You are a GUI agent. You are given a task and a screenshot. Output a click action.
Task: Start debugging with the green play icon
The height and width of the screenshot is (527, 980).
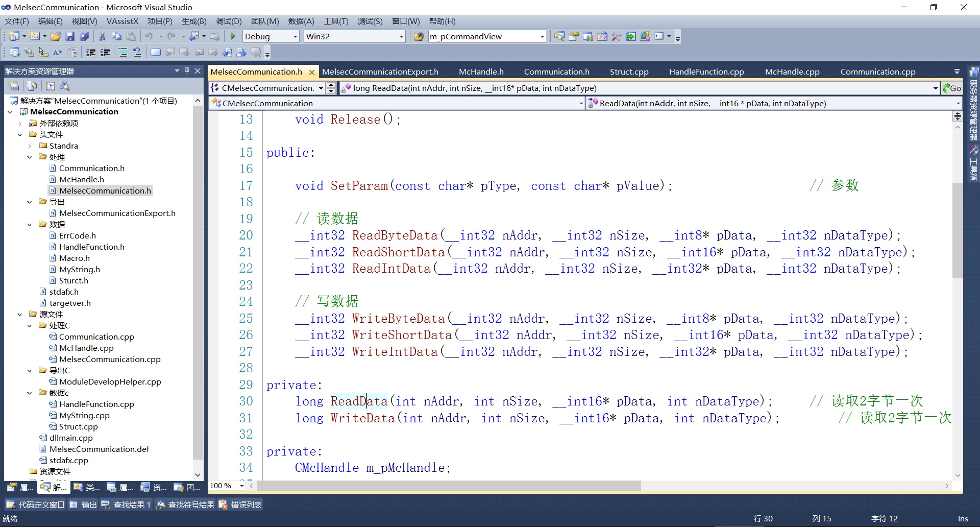tap(233, 36)
